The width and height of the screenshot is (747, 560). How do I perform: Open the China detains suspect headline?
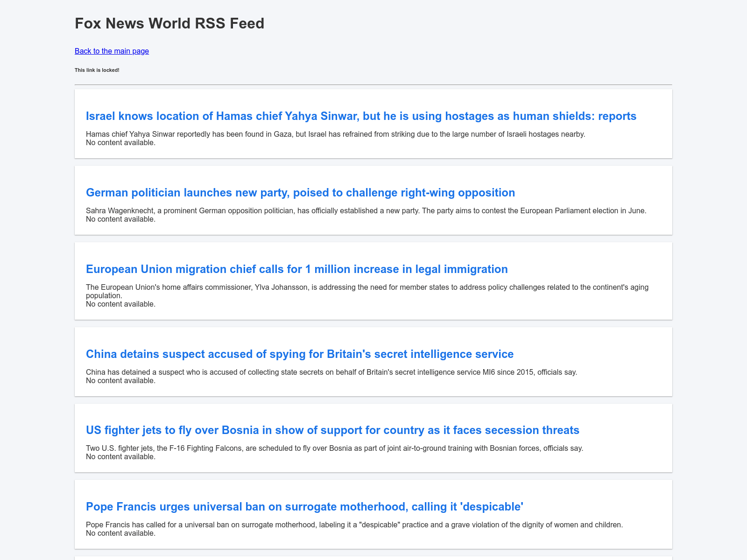click(x=299, y=354)
